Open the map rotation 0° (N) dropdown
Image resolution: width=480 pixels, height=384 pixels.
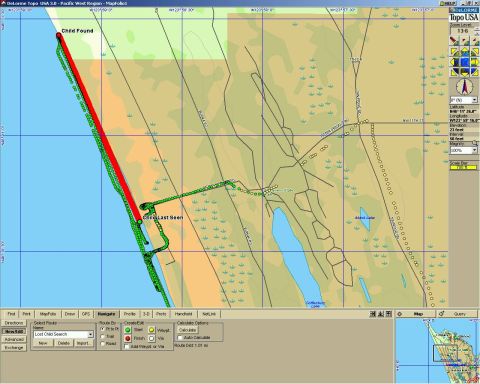coord(475,100)
